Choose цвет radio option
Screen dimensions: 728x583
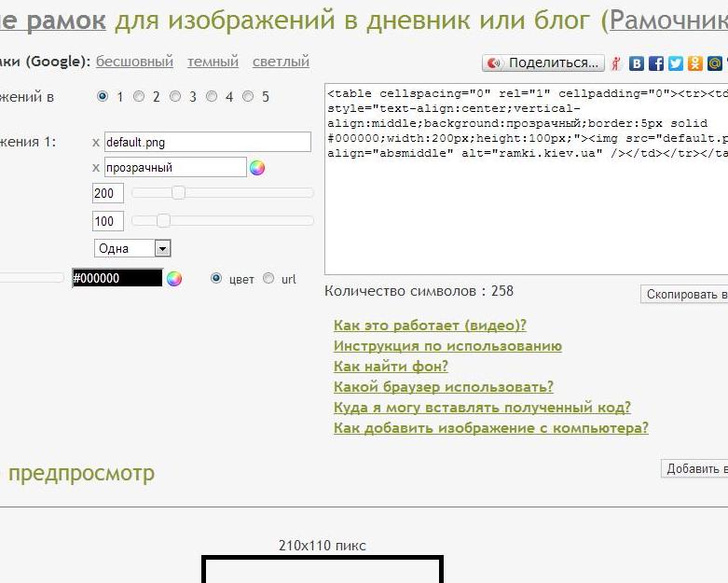[216, 278]
